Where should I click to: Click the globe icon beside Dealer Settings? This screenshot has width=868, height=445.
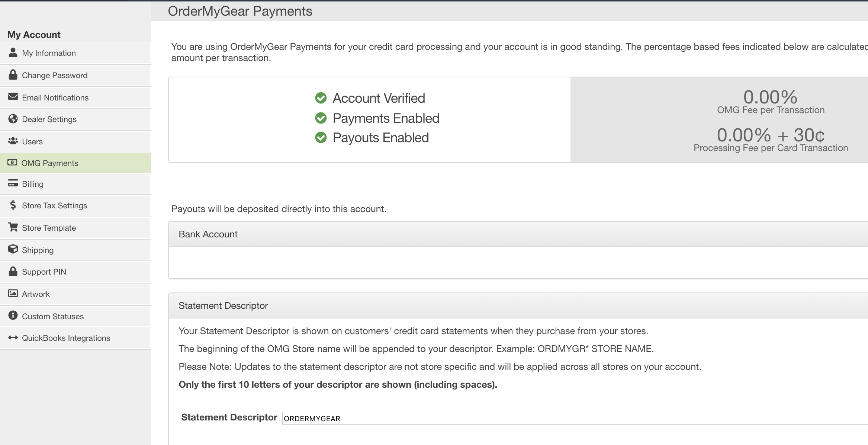tap(13, 119)
